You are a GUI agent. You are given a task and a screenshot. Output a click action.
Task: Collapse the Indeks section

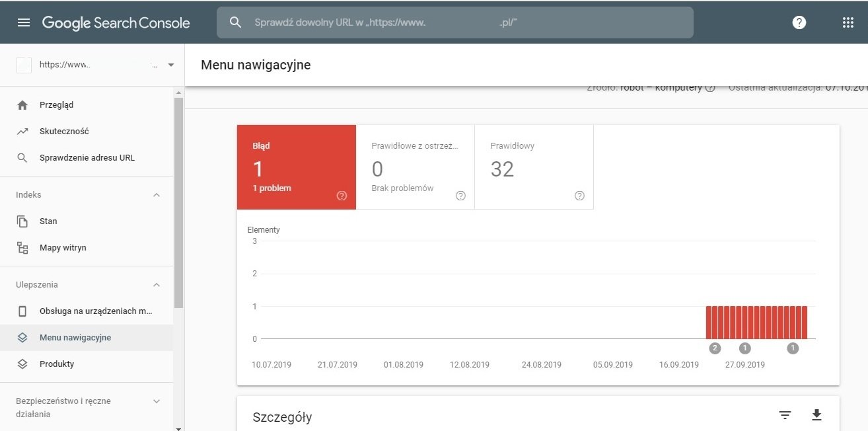157,195
